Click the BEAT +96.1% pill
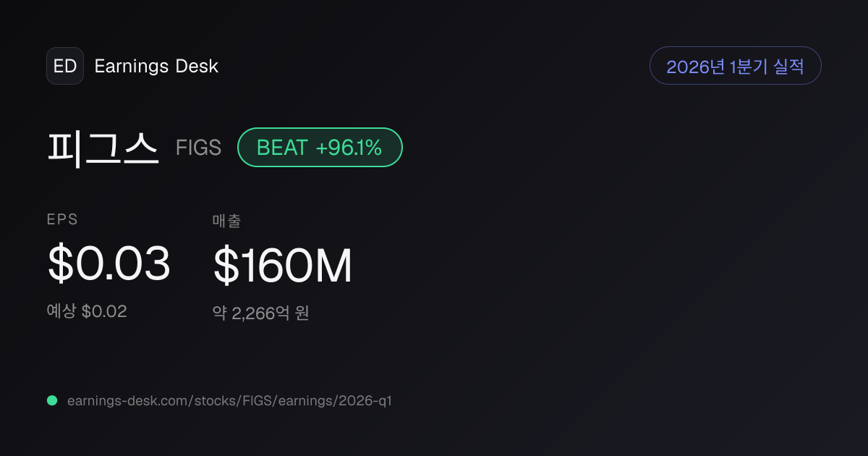 [x=320, y=148]
